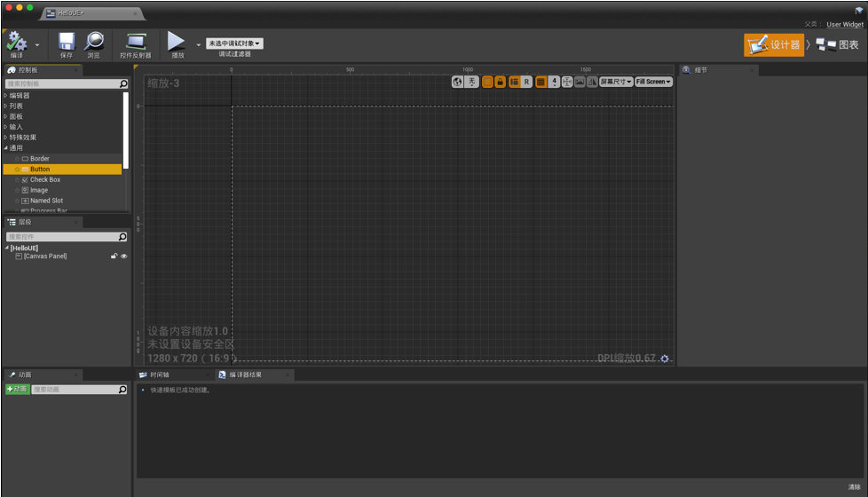The height and width of the screenshot is (497, 868).
Task: Start preview with the 播放 play button
Action: coord(177,44)
